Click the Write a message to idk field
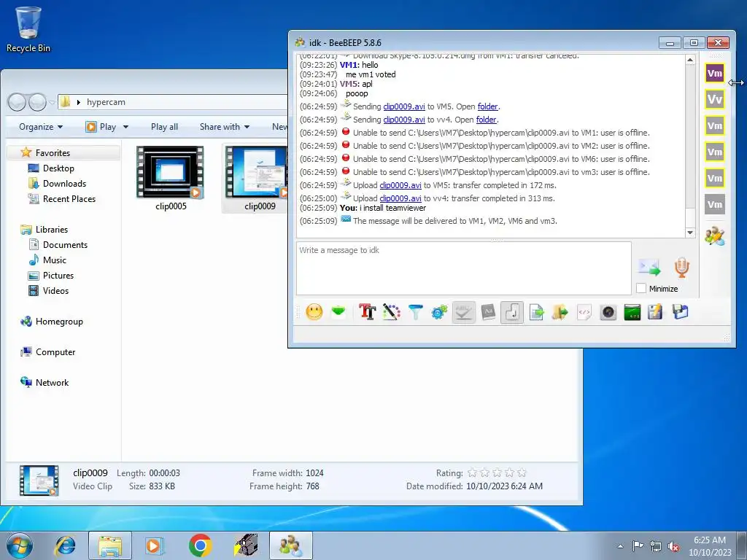This screenshot has width=747, height=560. pyautogui.click(x=463, y=268)
